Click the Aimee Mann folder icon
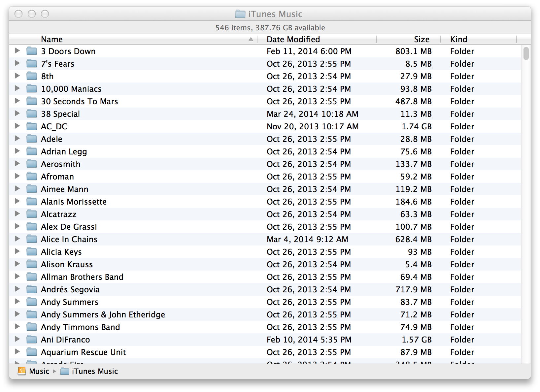The height and width of the screenshot is (392, 540). (32, 189)
